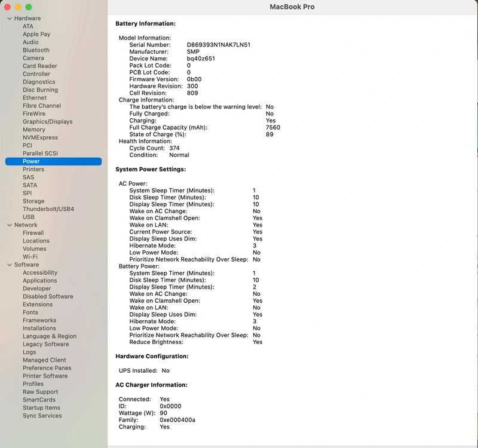Collapse the Network section chevron
Screen dimensions: 478x448
click(x=10, y=225)
